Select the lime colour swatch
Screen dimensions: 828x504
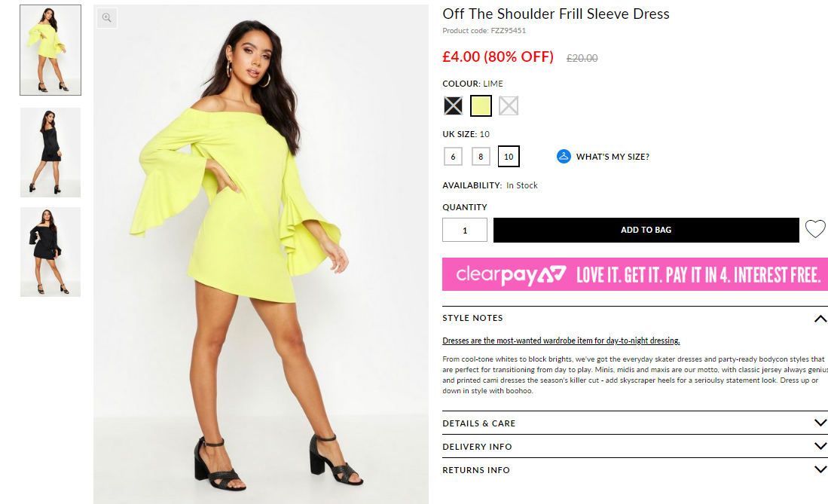(481, 105)
